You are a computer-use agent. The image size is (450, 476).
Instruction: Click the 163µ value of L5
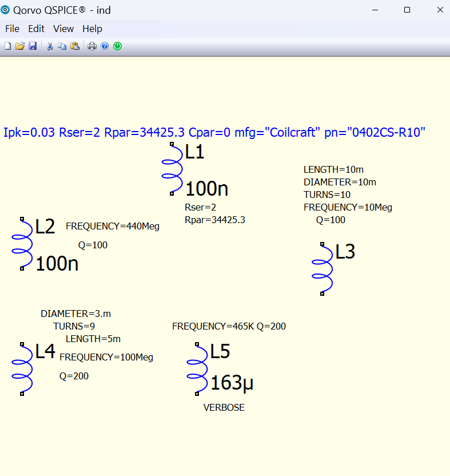[x=232, y=383]
